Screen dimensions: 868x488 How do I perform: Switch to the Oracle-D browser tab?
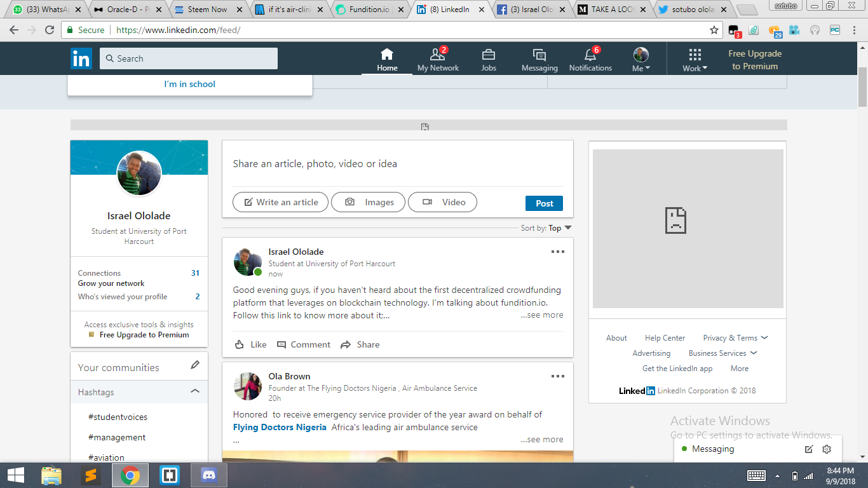pos(128,10)
